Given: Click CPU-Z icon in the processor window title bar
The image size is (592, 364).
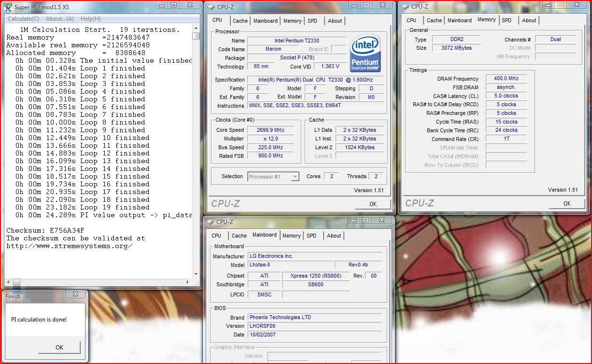Looking at the screenshot, I should [211, 7].
